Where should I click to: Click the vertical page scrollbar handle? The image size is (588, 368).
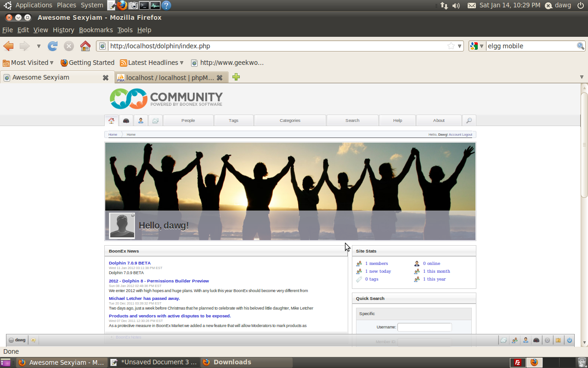(584, 145)
